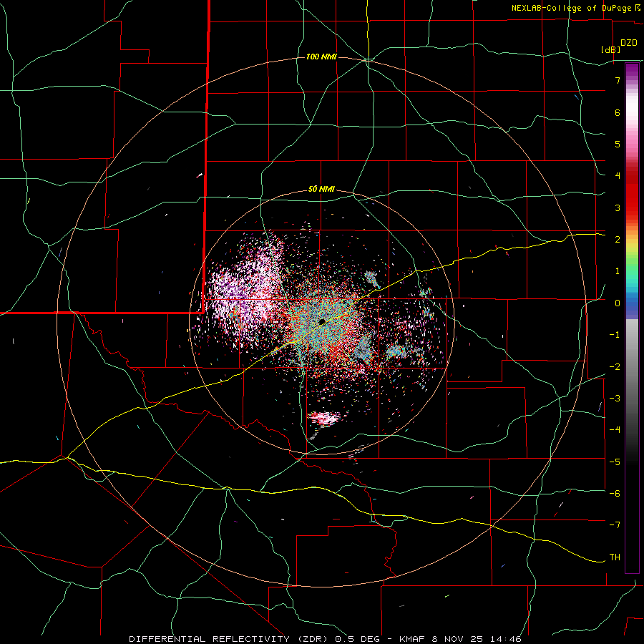This screenshot has width=644, height=644.
Task: Click the DZD legend title
Action: point(629,43)
